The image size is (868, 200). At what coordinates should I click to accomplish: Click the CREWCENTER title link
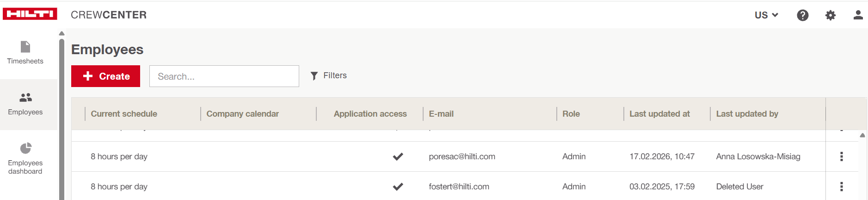109,15
